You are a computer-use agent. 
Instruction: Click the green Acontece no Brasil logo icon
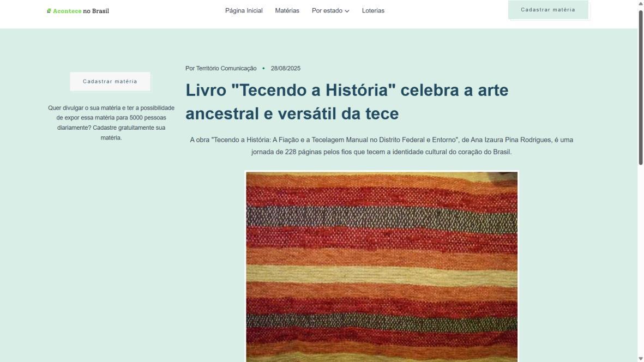click(49, 11)
